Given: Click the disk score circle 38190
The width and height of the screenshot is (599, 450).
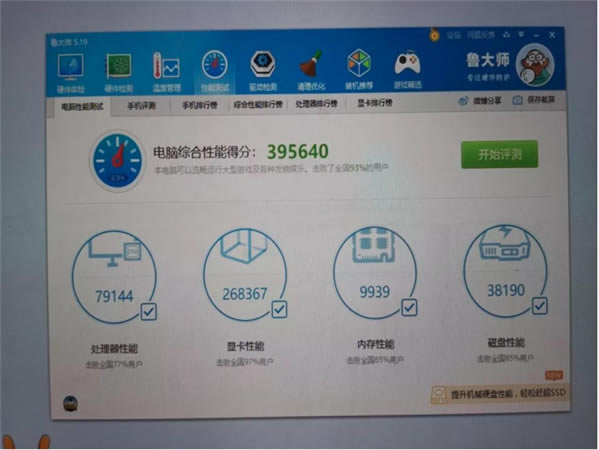Looking at the screenshot, I should [505, 271].
